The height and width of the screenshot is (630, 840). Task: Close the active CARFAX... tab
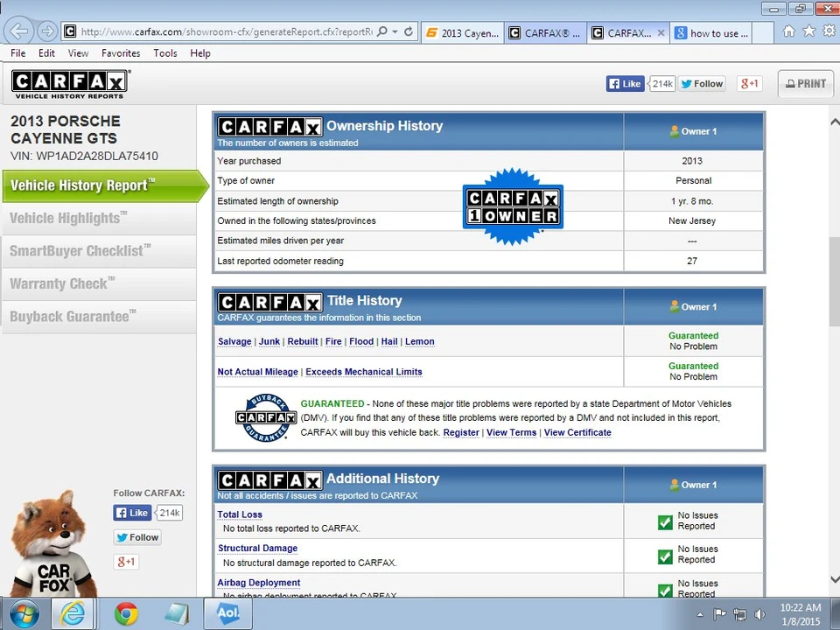pos(661,32)
